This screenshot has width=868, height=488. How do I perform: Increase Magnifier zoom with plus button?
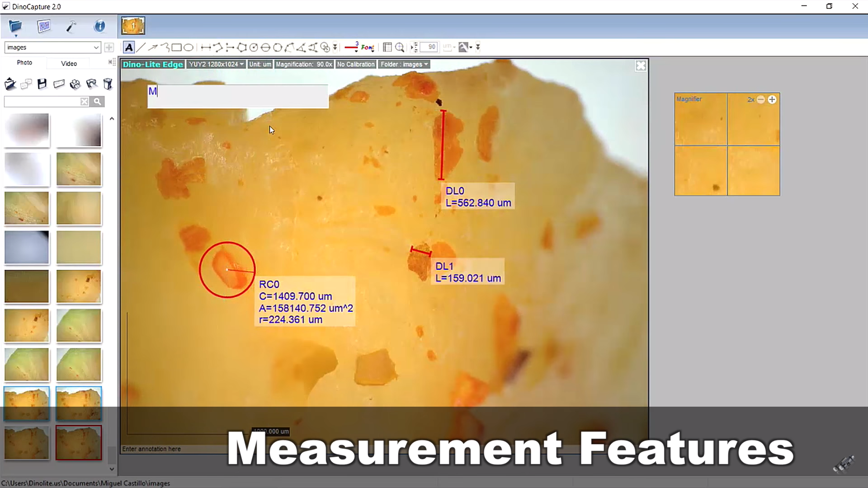tap(772, 99)
